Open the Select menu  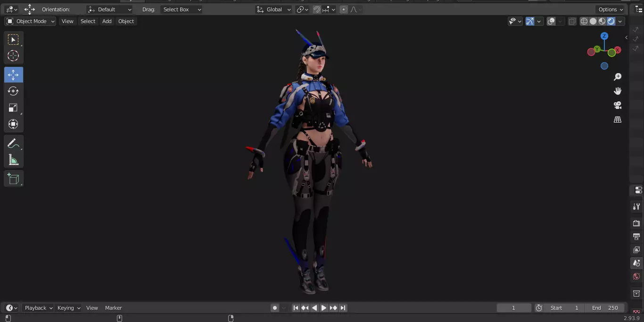click(x=88, y=21)
